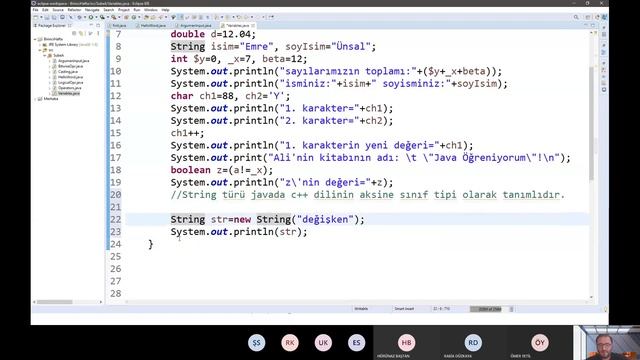Click the editor vertical scrollbar thumb
This screenshot has width=640, height=360.
591,123
